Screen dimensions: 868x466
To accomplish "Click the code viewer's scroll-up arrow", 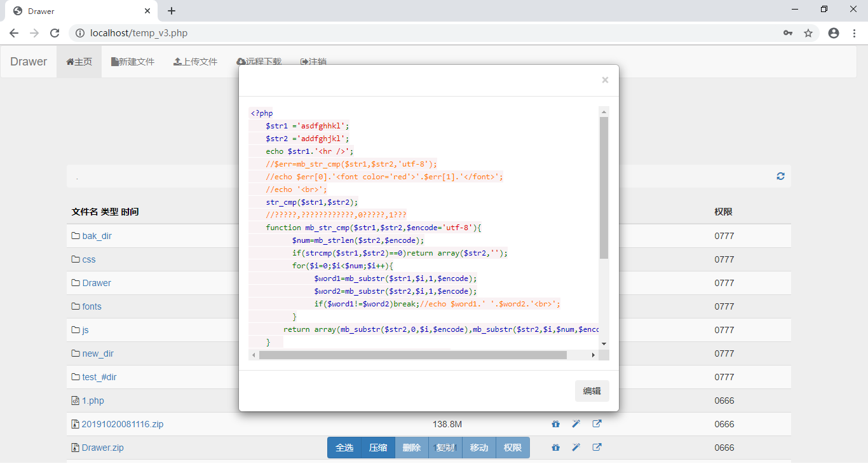I will click(x=604, y=111).
